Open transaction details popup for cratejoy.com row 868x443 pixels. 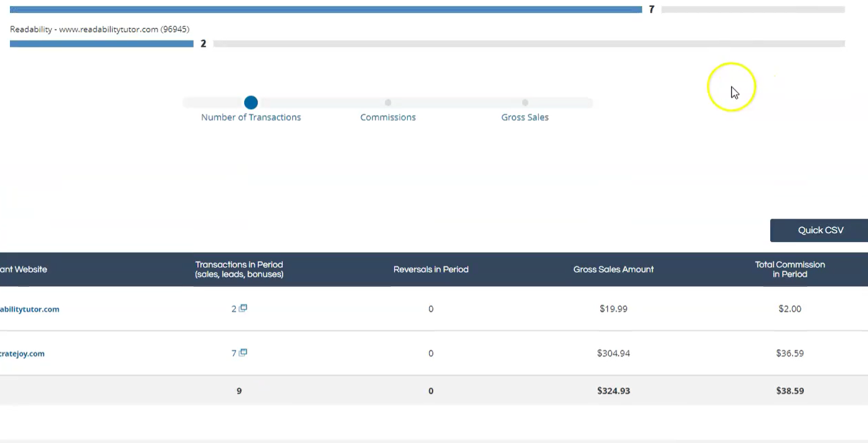pos(243,352)
